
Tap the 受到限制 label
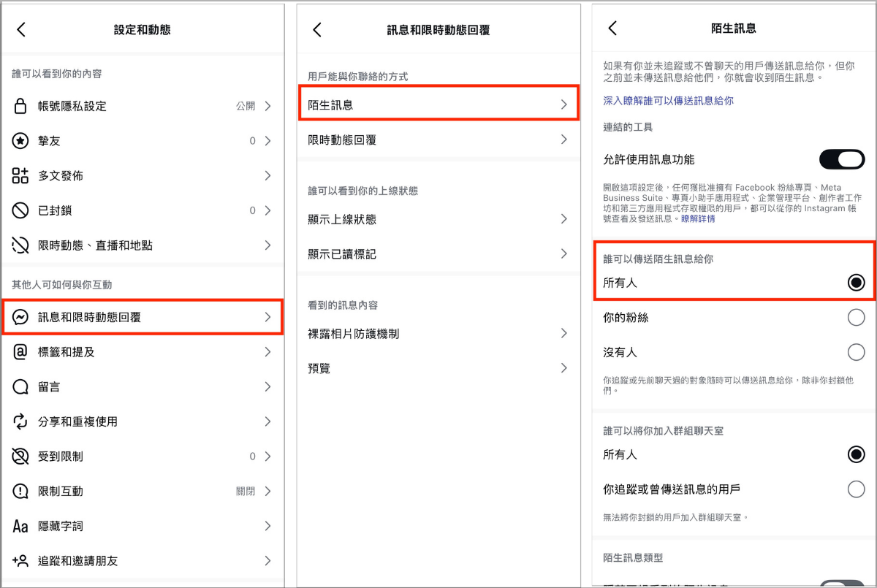coord(61,456)
